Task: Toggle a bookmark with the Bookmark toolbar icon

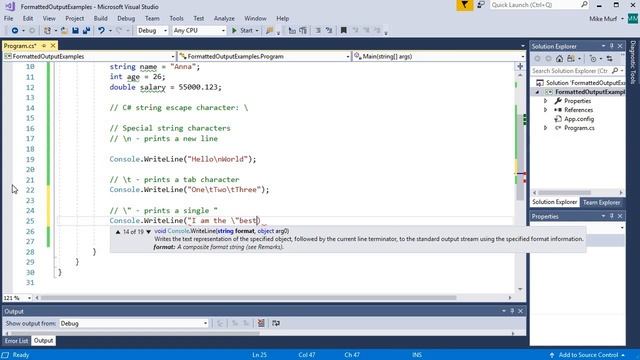Action: click(x=344, y=31)
